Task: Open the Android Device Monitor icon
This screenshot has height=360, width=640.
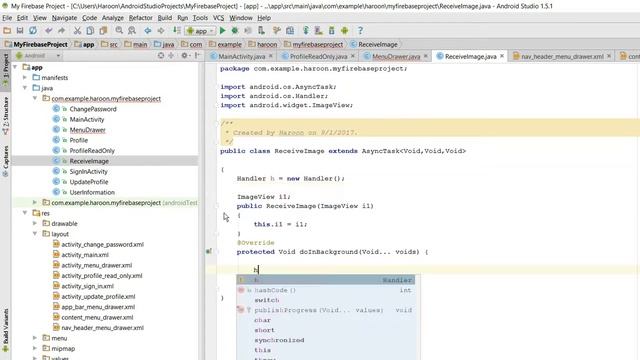Action: pyautogui.click(x=344, y=31)
